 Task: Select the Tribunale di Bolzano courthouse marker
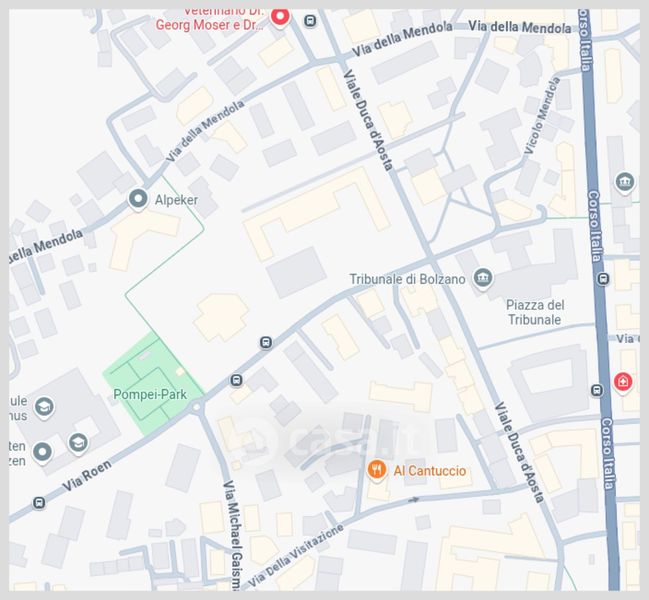point(483,278)
